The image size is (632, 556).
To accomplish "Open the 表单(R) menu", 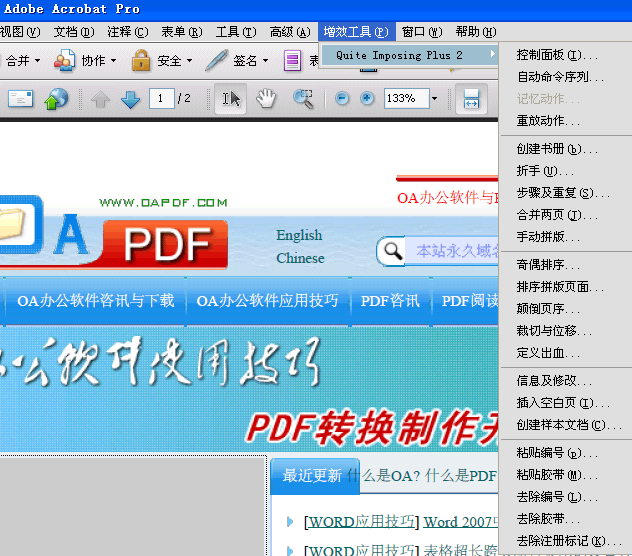I will (x=182, y=32).
